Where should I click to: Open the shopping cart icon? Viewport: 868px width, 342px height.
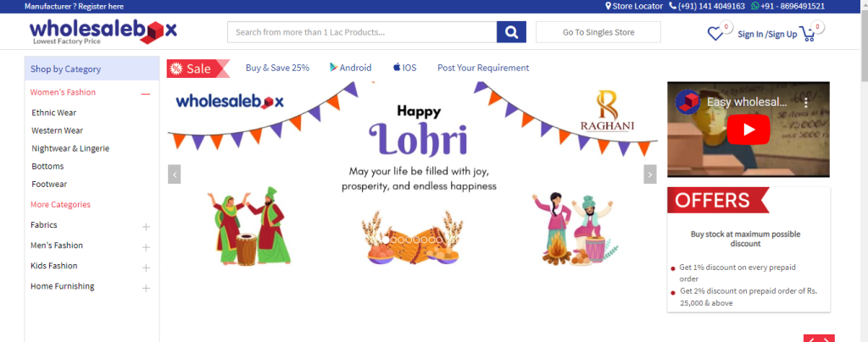click(808, 34)
